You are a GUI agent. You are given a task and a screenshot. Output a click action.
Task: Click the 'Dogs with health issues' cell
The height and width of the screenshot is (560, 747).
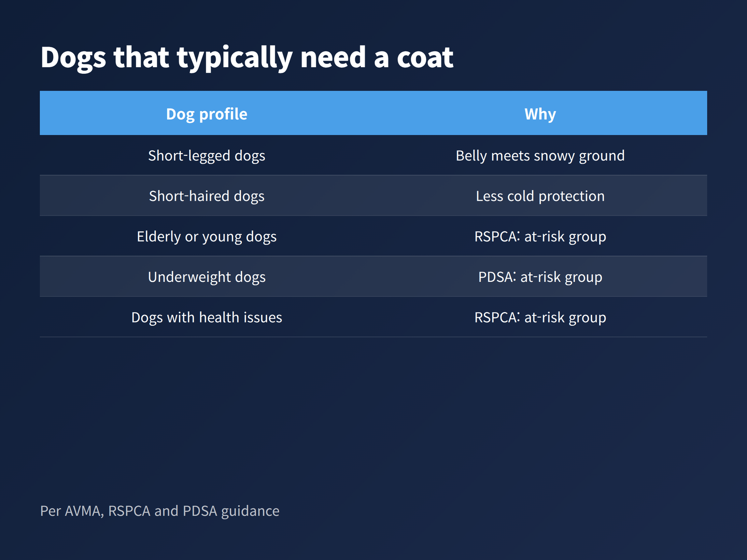[207, 317]
